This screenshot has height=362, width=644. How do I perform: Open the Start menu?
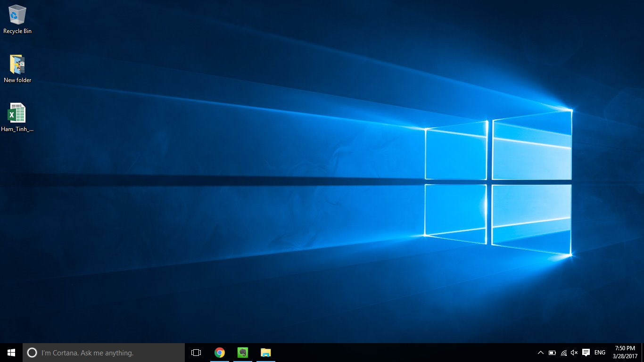click(10, 353)
